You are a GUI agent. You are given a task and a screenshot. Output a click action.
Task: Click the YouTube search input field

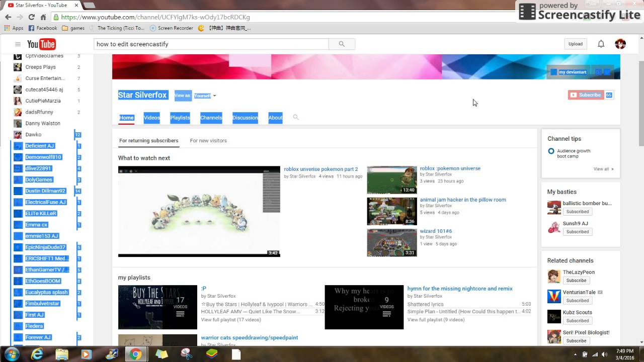point(211,44)
